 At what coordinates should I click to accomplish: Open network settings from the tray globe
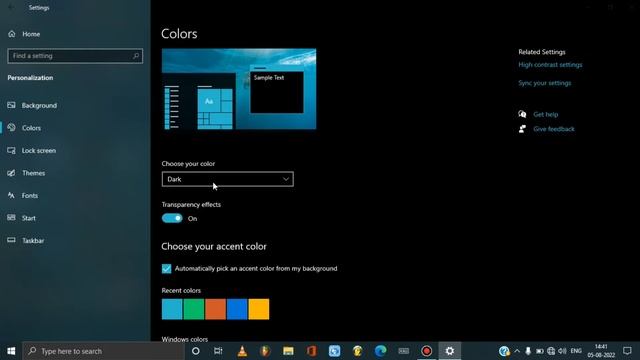[551, 351]
